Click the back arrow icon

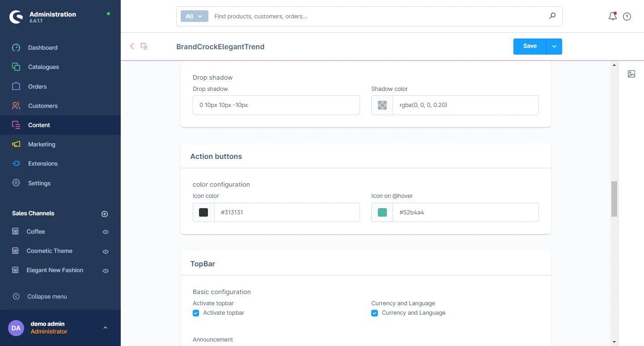pos(132,46)
